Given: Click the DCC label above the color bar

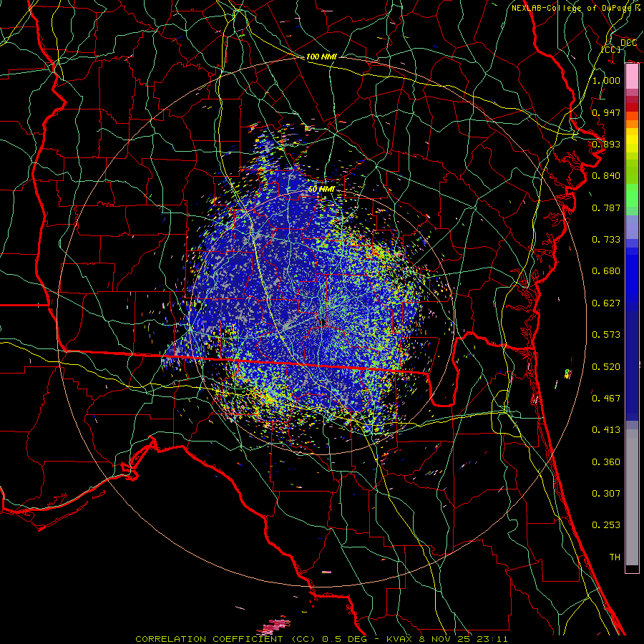Looking at the screenshot, I should (628, 43).
